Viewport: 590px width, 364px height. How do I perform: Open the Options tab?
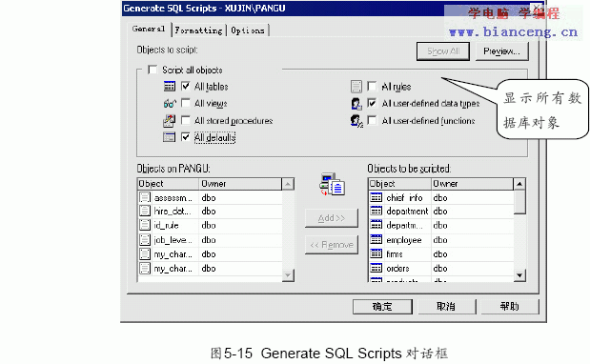click(248, 30)
